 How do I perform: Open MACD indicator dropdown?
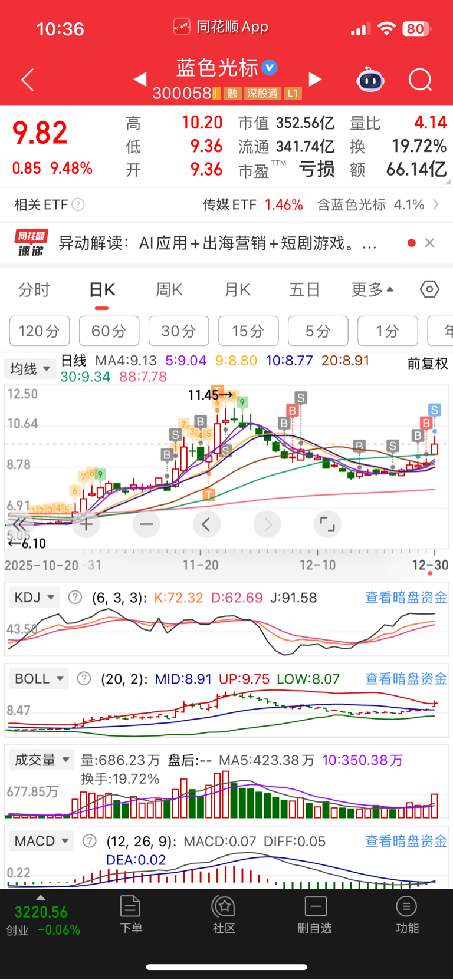[41, 841]
